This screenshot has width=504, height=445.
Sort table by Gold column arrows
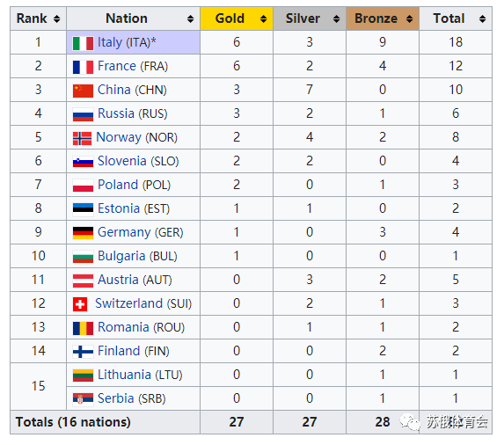point(263,18)
